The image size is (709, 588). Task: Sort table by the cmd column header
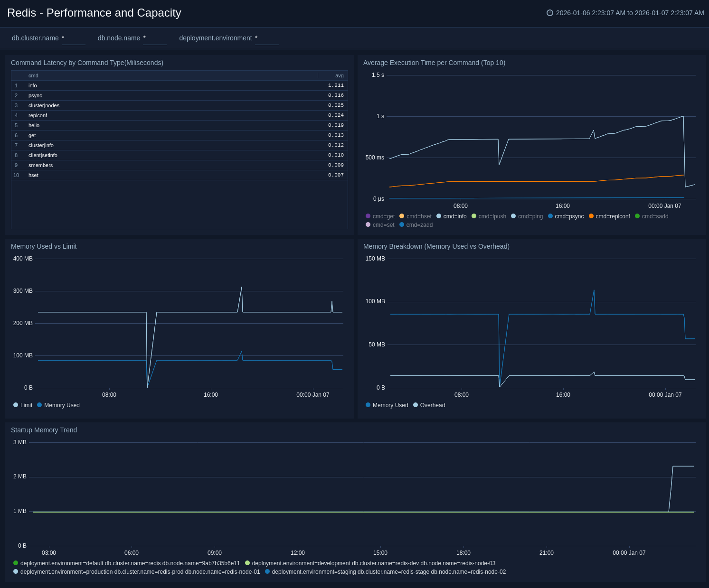click(x=33, y=75)
